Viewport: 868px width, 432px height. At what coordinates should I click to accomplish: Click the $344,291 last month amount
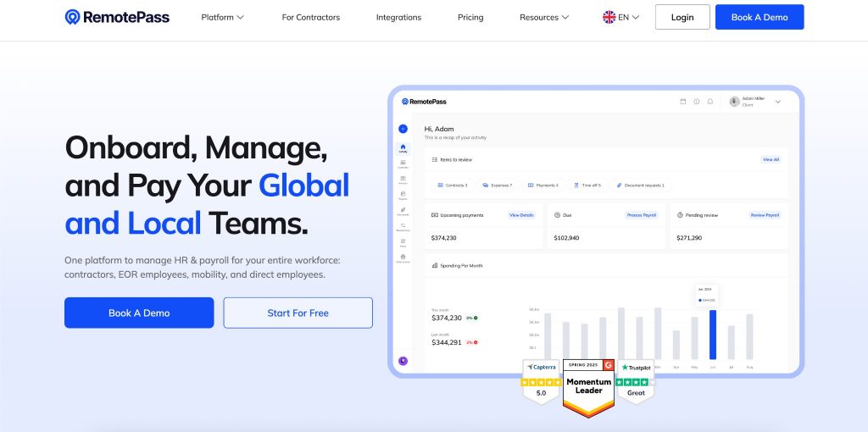tap(446, 342)
